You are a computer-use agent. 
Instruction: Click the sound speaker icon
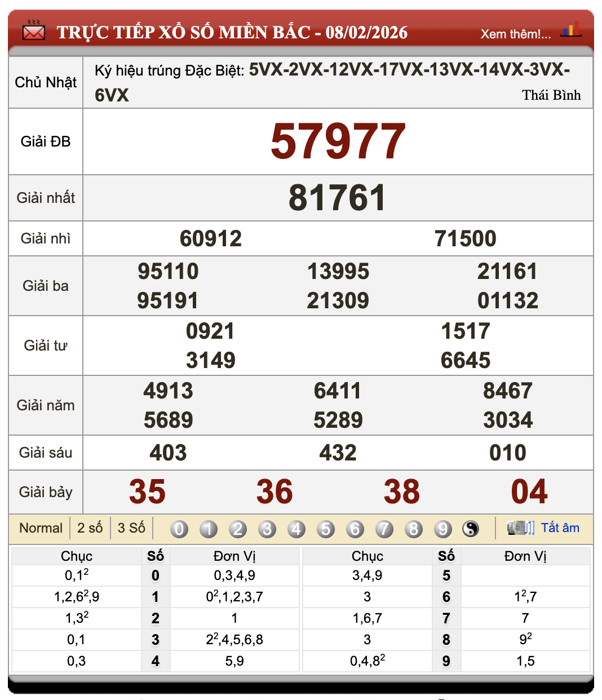(520, 528)
